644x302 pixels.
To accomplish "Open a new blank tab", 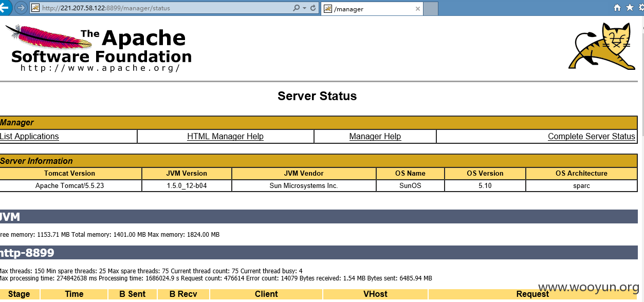I will click(431, 9).
